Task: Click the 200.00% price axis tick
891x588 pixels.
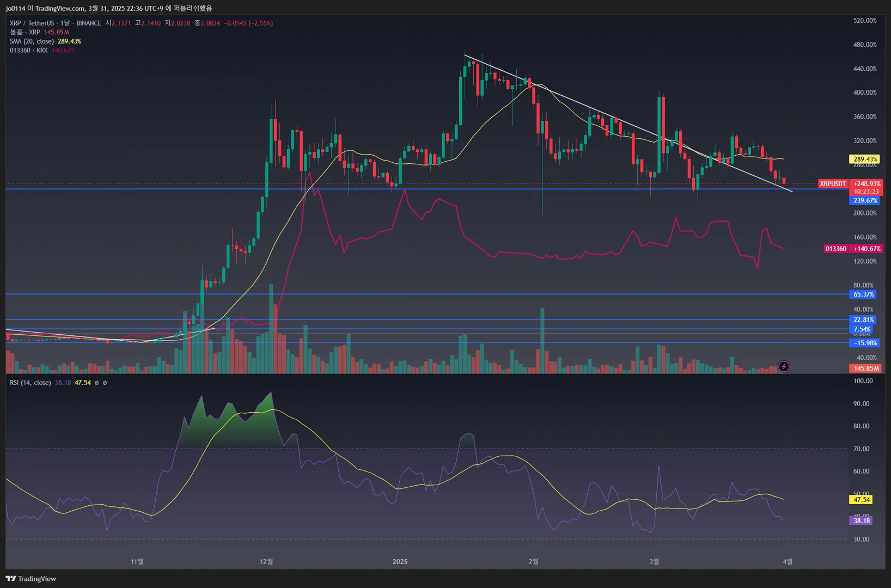Action: click(x=865, y=213)
